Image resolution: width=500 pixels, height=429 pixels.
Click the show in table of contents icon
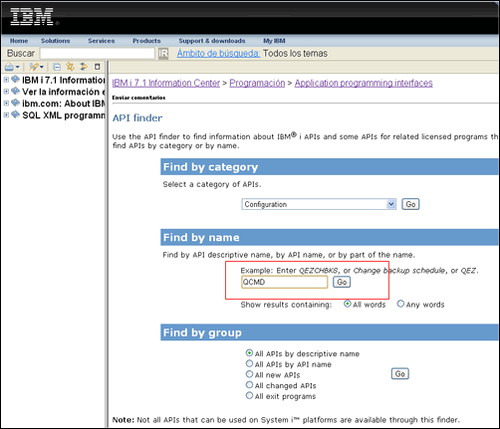[x=83, y=67]
